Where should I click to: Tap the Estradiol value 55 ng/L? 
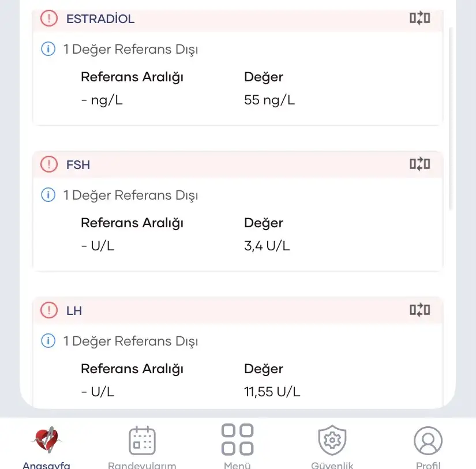tap(269, 100)
